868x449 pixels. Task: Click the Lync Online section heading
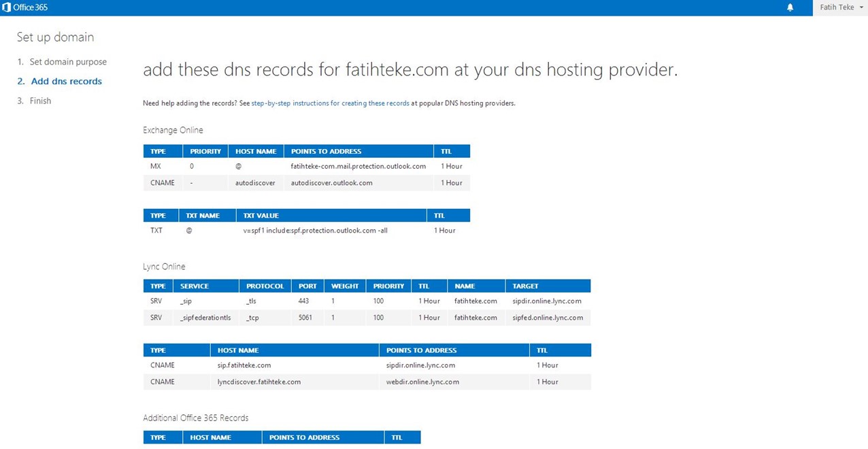pyautogui.click(x=164, y=267)
